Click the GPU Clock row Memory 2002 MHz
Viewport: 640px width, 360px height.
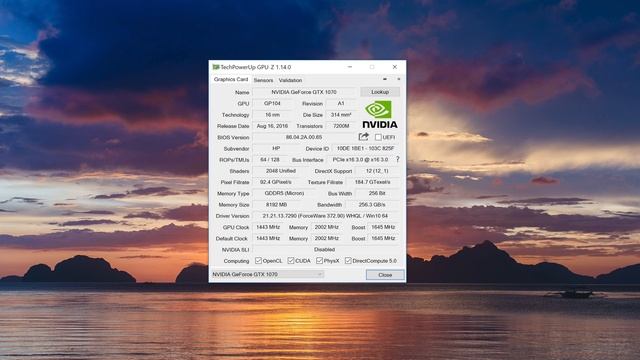(x=327, y=227)
